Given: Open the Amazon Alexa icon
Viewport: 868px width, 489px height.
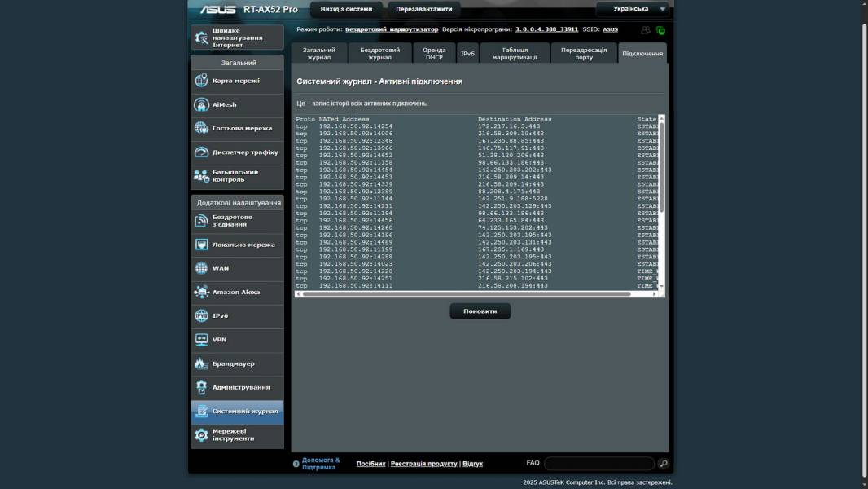Looking at the screenshot, I should point(201,292).
